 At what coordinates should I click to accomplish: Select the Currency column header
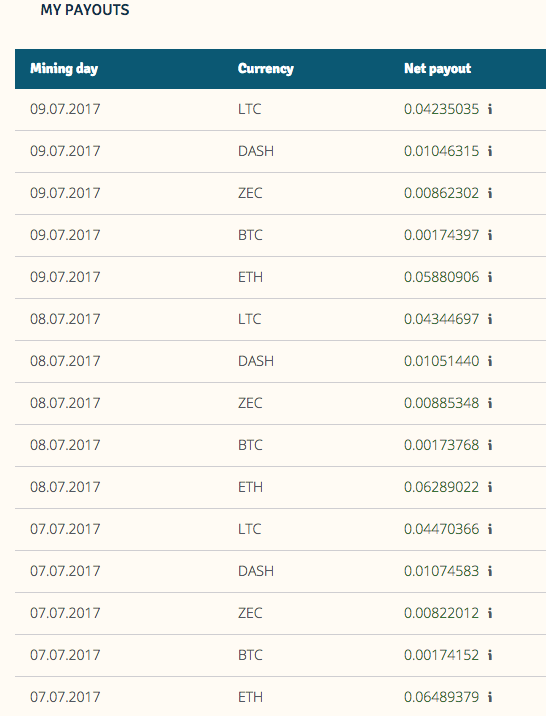click(x=266, y=69)
